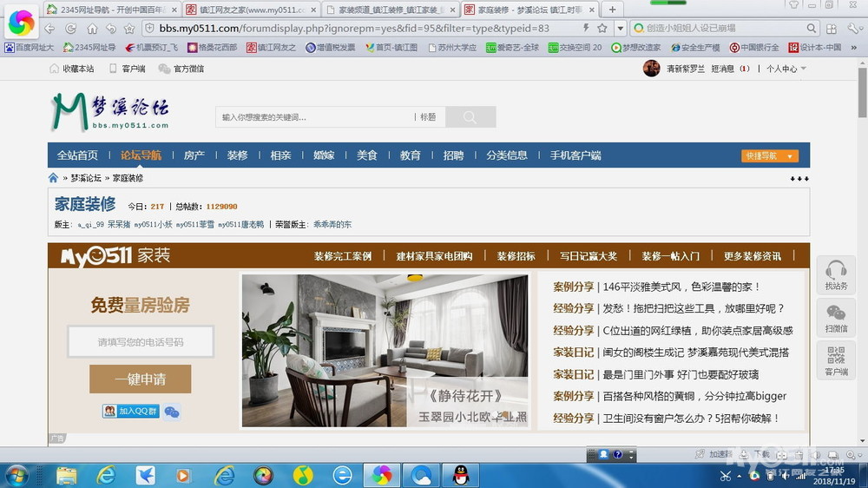Expand the 快捷导航 dropdown

(x=769, y=156)
